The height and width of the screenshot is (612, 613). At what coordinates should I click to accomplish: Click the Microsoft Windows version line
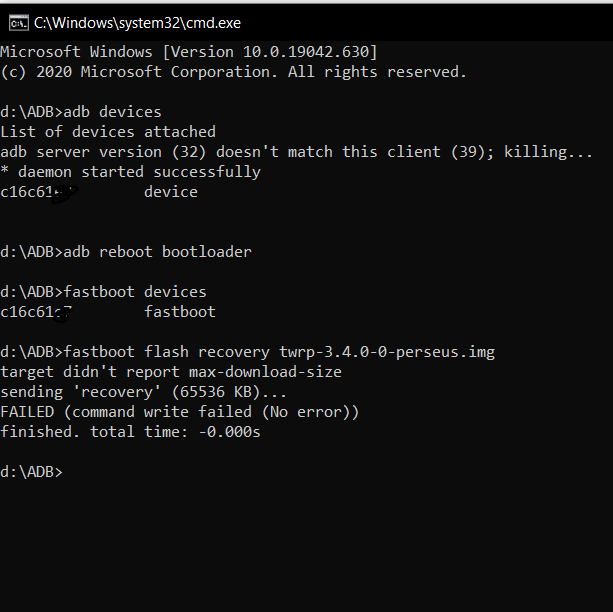[189, 52]
